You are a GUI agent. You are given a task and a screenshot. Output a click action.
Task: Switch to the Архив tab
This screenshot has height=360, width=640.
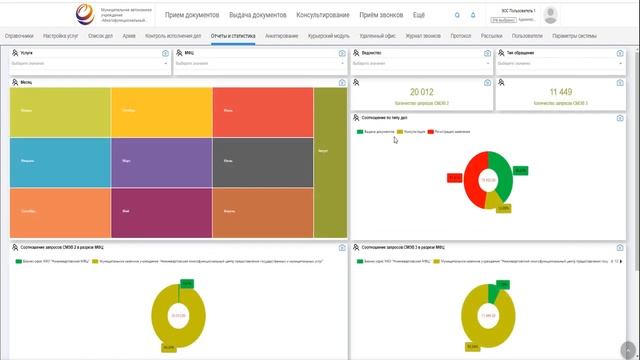pyautogui.click(x=129, y=36)
